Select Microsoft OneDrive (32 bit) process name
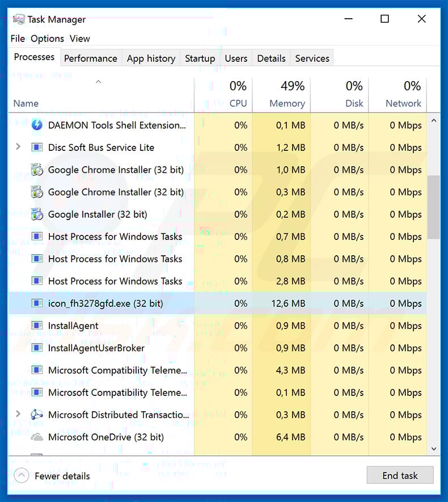This screenshot has width=448, height=502. [x=106, y=437]
